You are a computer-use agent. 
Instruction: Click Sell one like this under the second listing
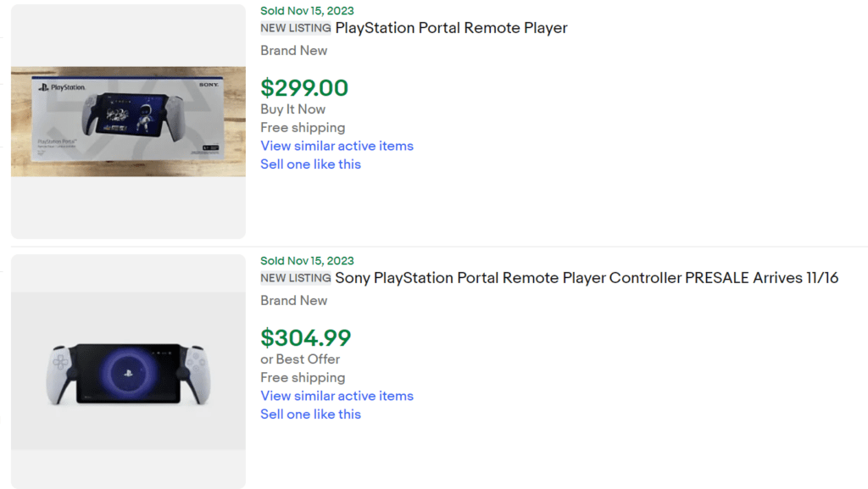pyautogui.click(x=310, y=414)
